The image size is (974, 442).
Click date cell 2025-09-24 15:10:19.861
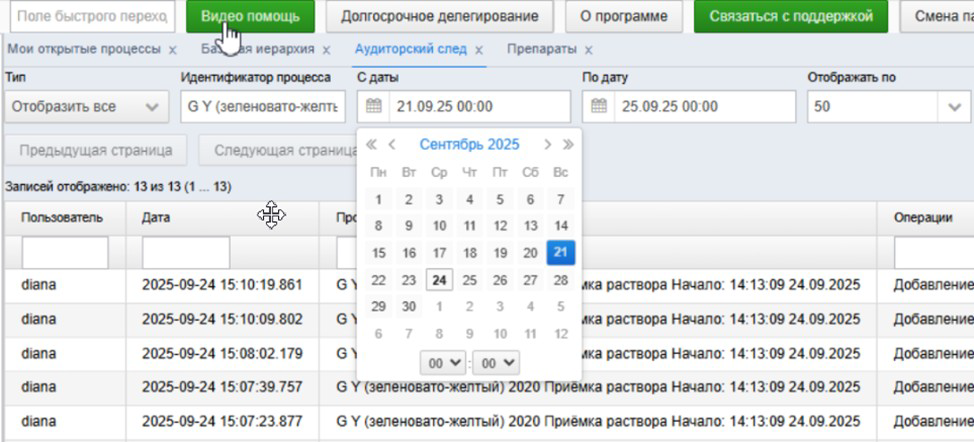222,285
